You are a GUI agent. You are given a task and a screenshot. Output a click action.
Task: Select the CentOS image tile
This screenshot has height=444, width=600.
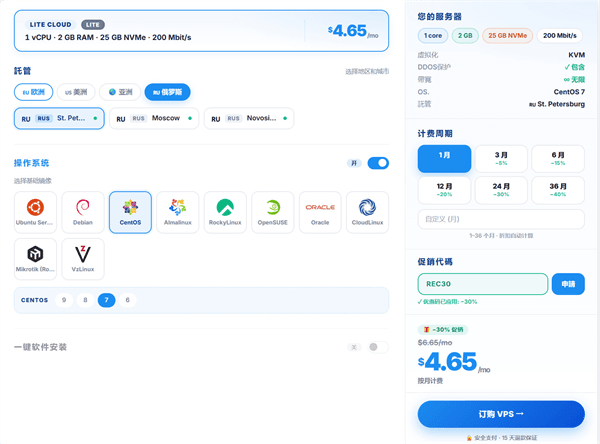point(130,212)
